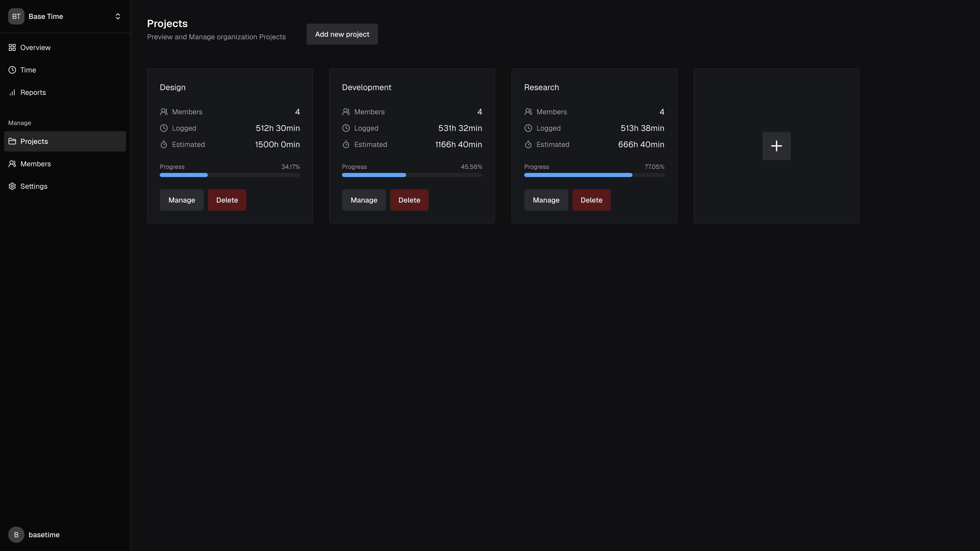
Task: Click the Reports bar chart icon
Action: pyautogui.click(x=12, y=92)
